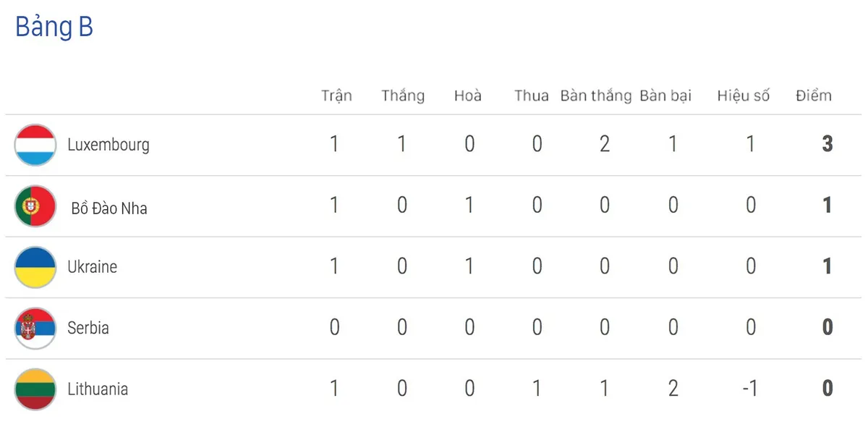Click the Portugal flag icon

35,206
